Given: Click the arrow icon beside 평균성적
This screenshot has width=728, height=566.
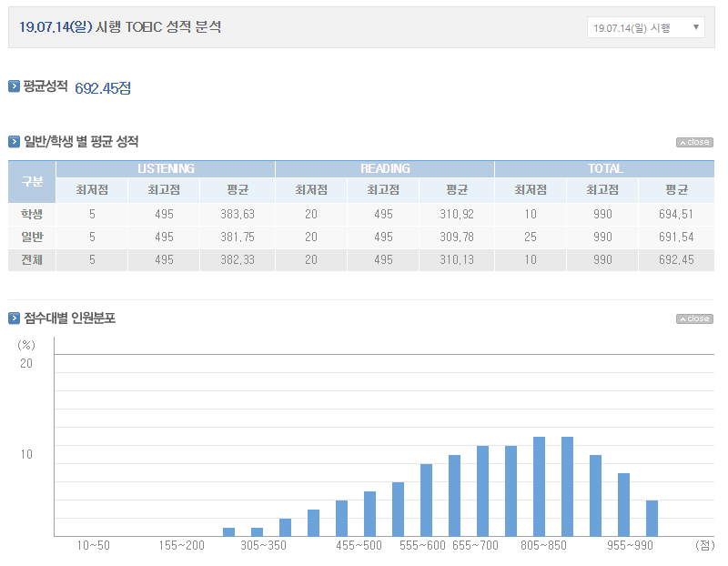Looking at the screenshot, I should coord(14,86).
